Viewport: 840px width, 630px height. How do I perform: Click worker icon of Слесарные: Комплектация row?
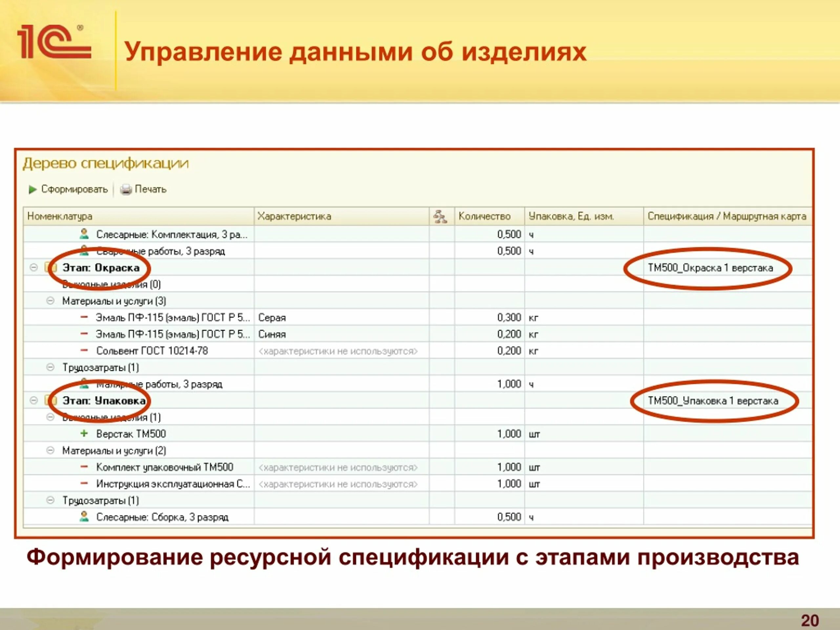(84, 234)
